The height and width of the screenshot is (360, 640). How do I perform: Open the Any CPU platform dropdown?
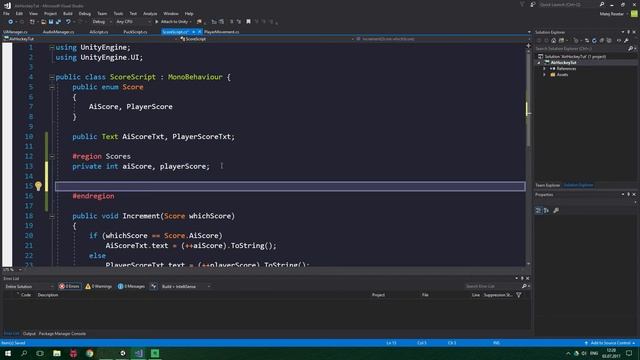click(x=133, y=22)
